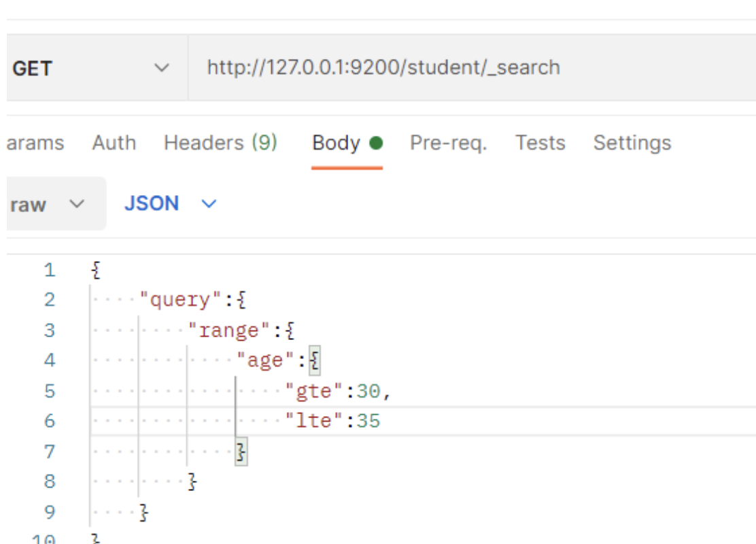Click the highlighted opening brace after "age"
The width and height of the screenshot is (756, 544).
[313, 360]
